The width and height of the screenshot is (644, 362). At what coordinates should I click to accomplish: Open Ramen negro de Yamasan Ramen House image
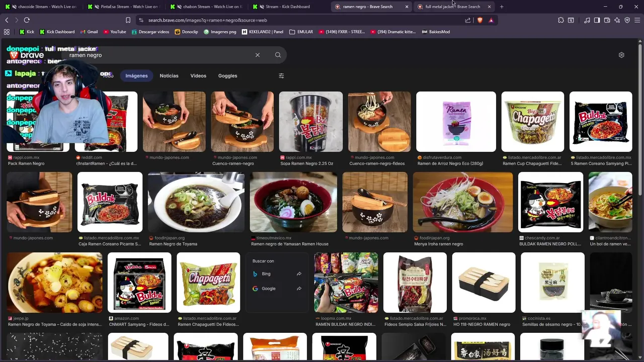(x=293, y=202)
